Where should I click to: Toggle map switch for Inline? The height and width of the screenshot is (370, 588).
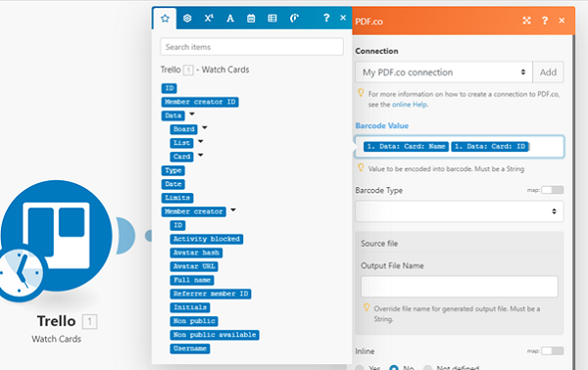coord(552,350)
